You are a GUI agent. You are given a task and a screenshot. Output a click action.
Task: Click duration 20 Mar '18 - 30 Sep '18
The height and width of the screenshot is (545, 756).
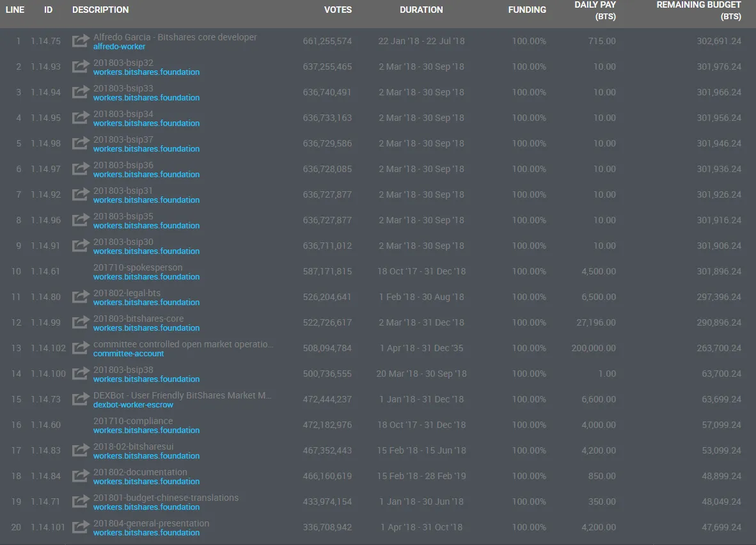tap(421, 374)
